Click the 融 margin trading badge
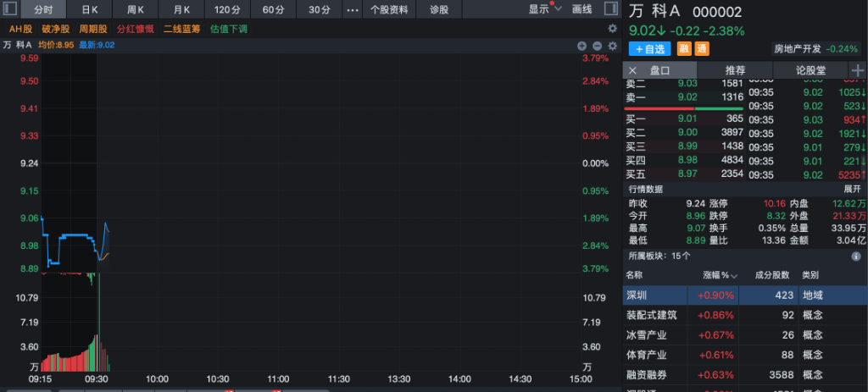 point(685,48)
